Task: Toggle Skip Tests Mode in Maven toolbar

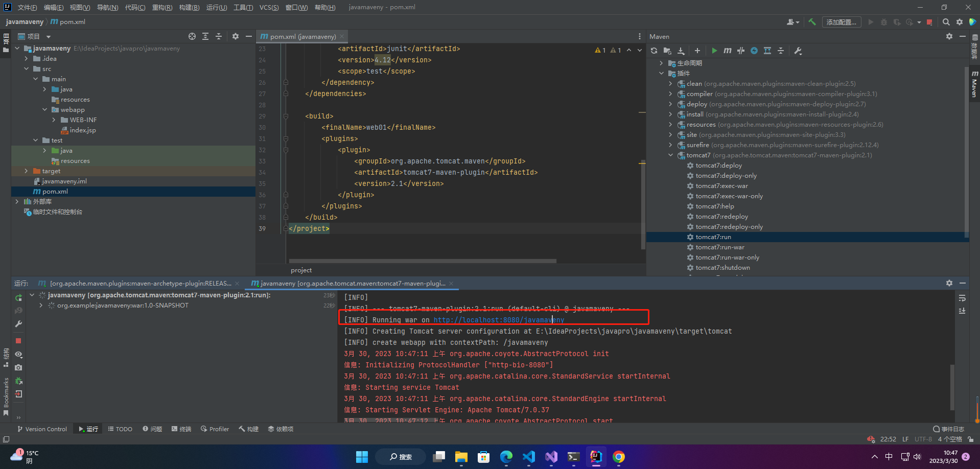Action: [x=754, y=51]
